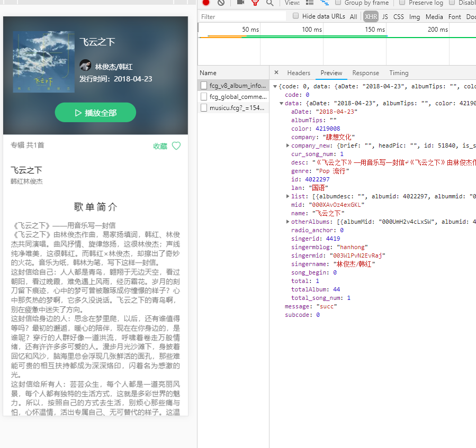Tick the checkbox for fcg_v8_album_info request
Screen dimensions: 476x448
(x=204, y=86)
